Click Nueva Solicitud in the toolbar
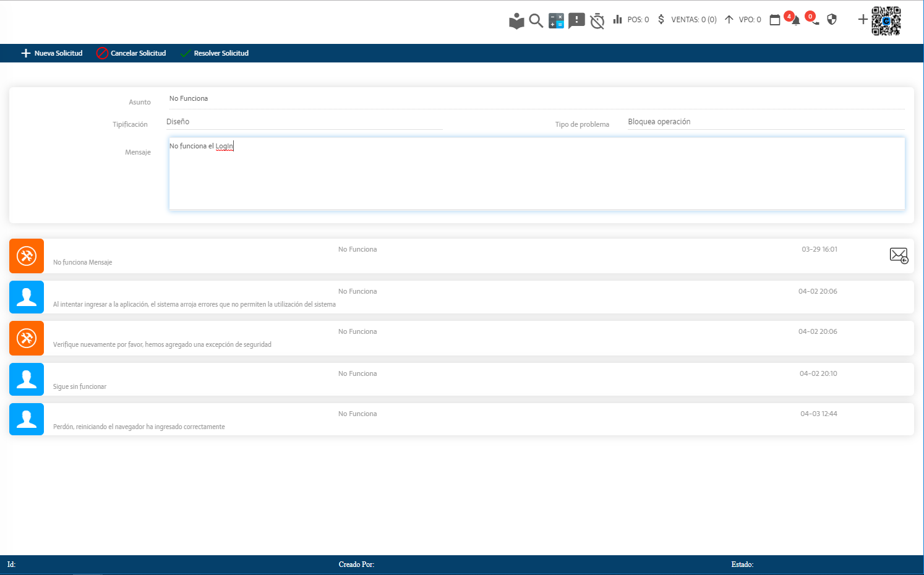The height and width of the screenshot is (575, 924). click(52, 53)
